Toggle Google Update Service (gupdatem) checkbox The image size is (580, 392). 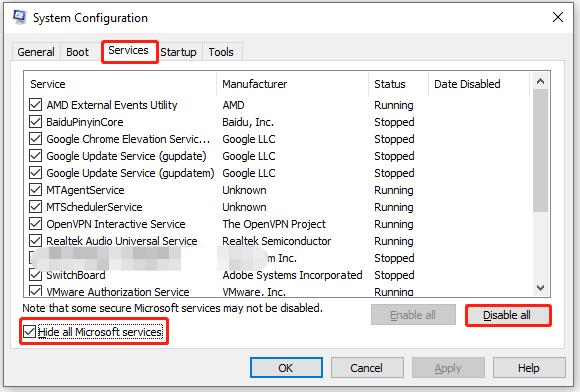(x=36, y=173)
